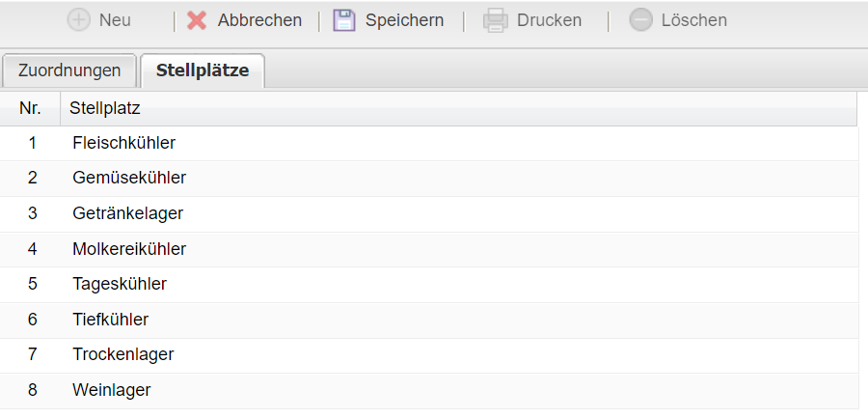
Task: Click the Drucken printer icon
Action: point(495,20)
